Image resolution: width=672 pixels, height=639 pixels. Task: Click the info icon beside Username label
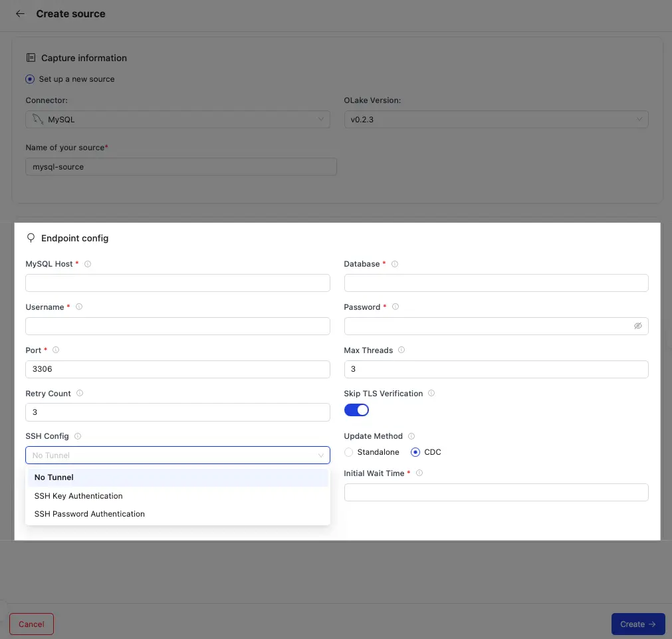tap(79, 307)
